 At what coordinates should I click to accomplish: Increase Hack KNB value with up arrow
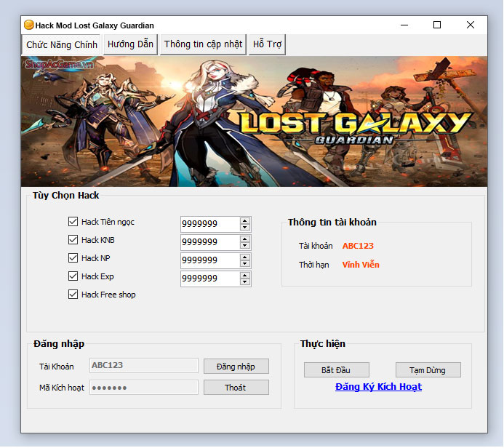point(245,239)
